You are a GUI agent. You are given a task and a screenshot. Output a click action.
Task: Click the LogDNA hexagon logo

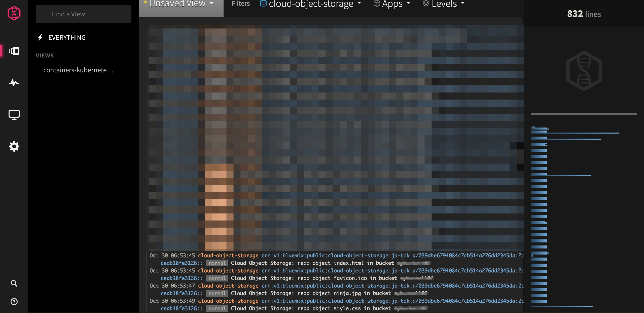click(14, 13)
